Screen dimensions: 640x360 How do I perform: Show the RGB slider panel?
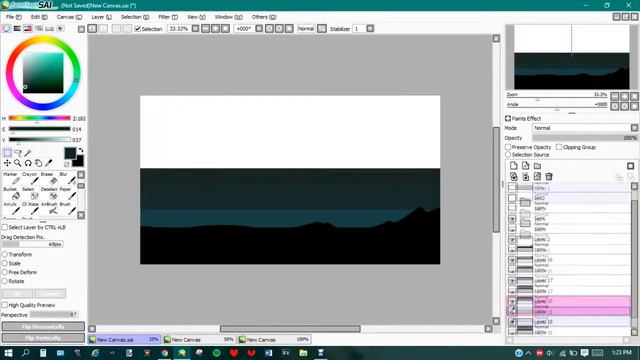click(x=17, y=29)
